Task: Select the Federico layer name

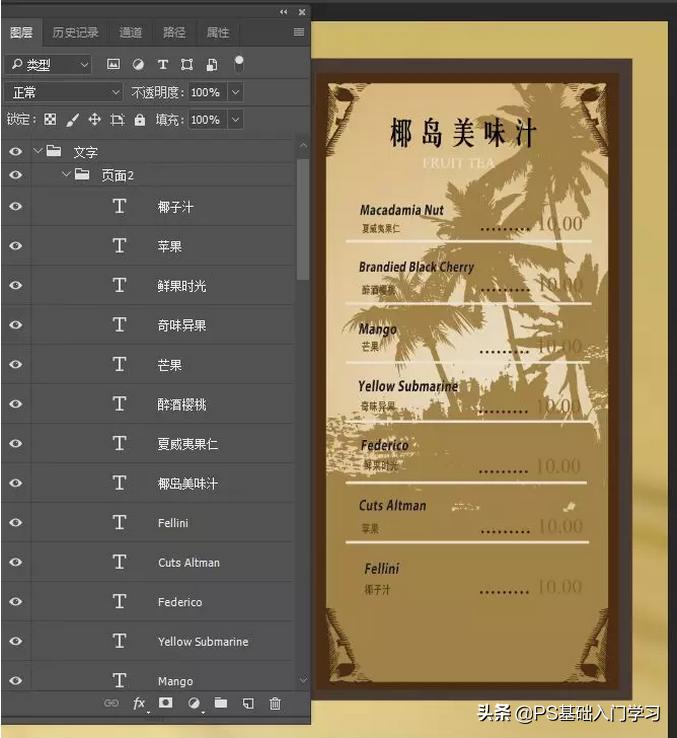Action: (180, 602)
